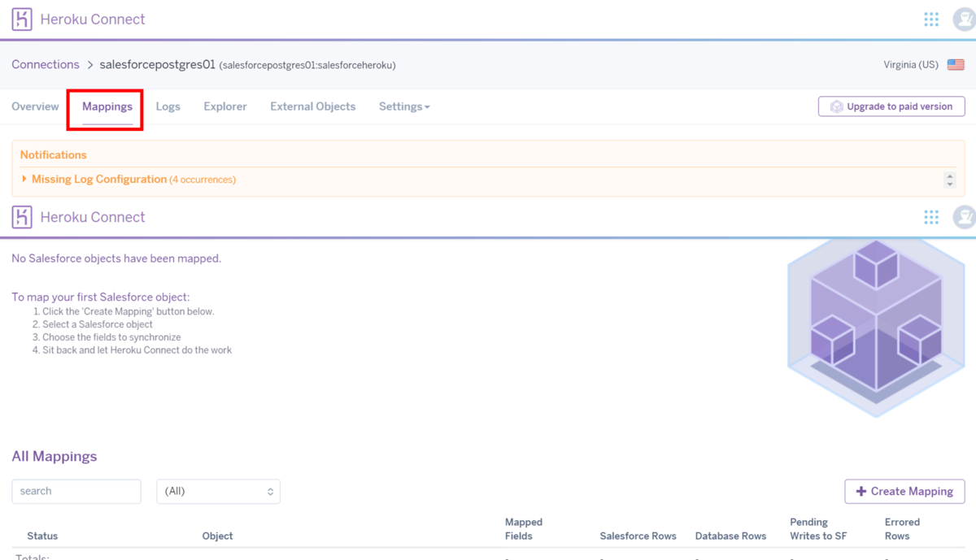Click the Database Rows column header

click(730, 536)
